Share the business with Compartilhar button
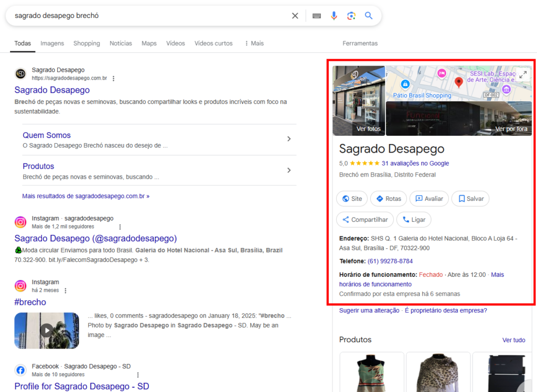537x392 pixels. pos(365,220)
